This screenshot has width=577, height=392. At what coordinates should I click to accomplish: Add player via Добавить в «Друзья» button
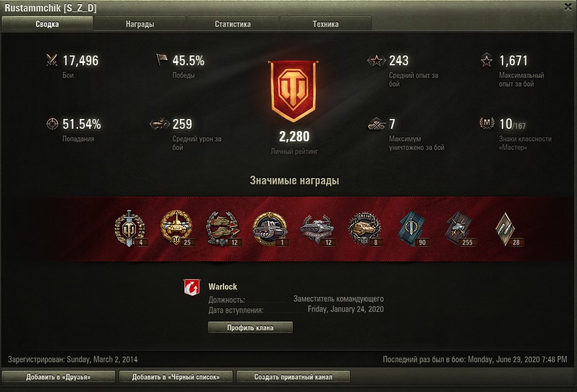tap(58, 377)
